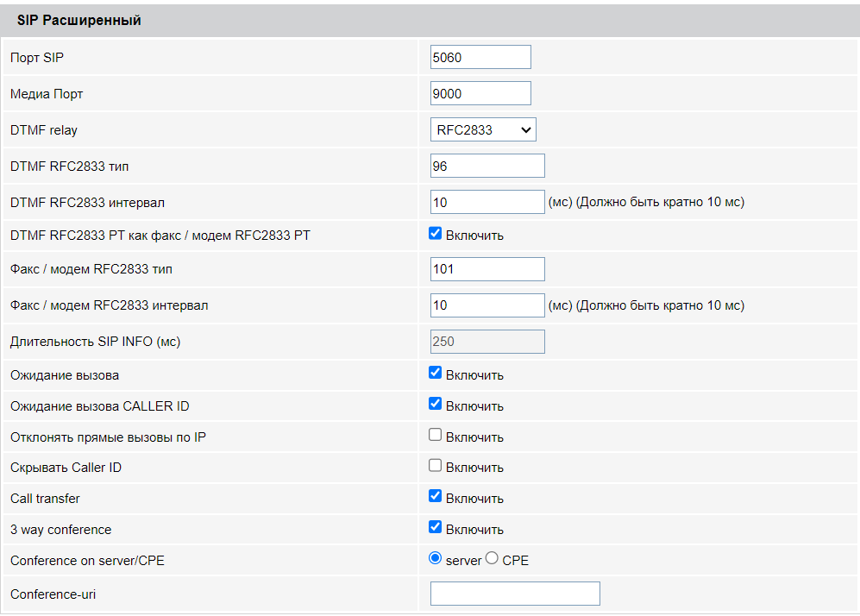Click the Порт SIP input field

point(480,57)
